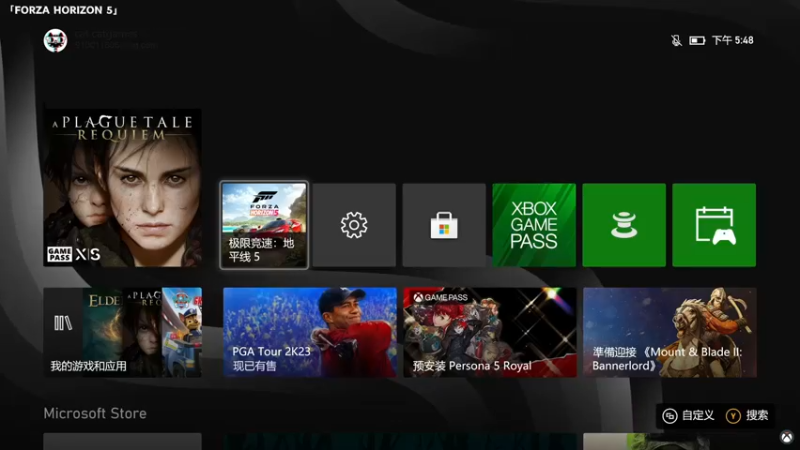Open A Plague Tale Requiem cover
800x450 pixels.
tap(122, 188)
